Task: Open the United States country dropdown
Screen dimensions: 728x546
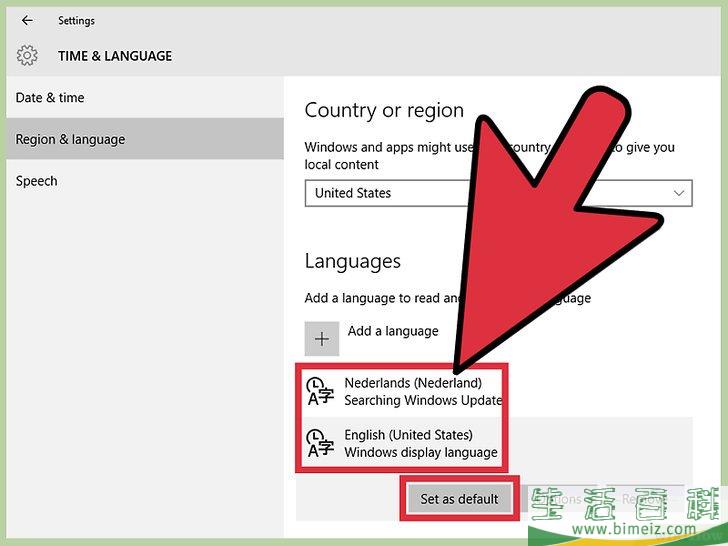Action: [x=498, y=193]
